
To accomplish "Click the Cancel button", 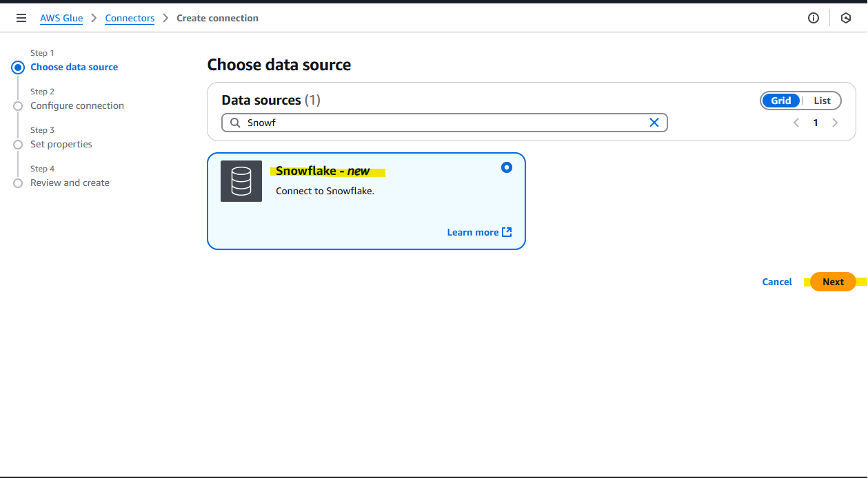I will pos(777,282).
